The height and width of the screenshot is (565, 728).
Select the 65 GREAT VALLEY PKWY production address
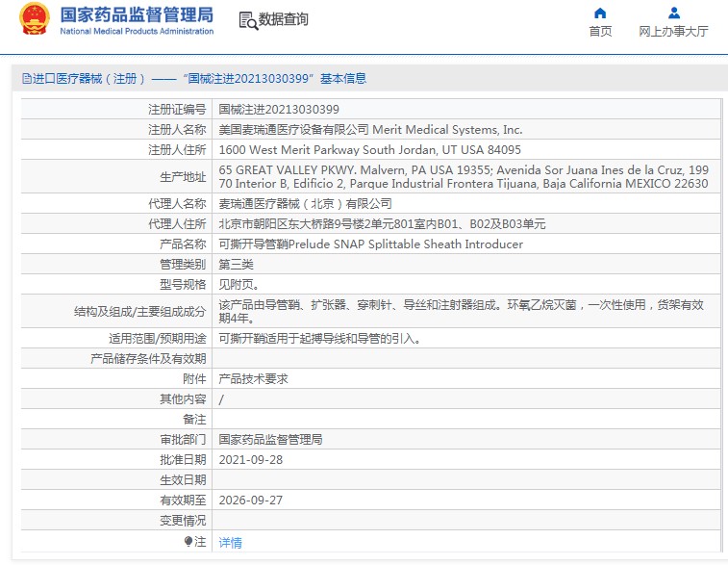464,176
